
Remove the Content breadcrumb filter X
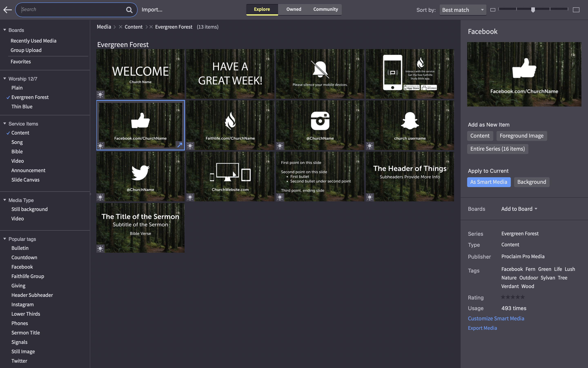coord(120,27)
